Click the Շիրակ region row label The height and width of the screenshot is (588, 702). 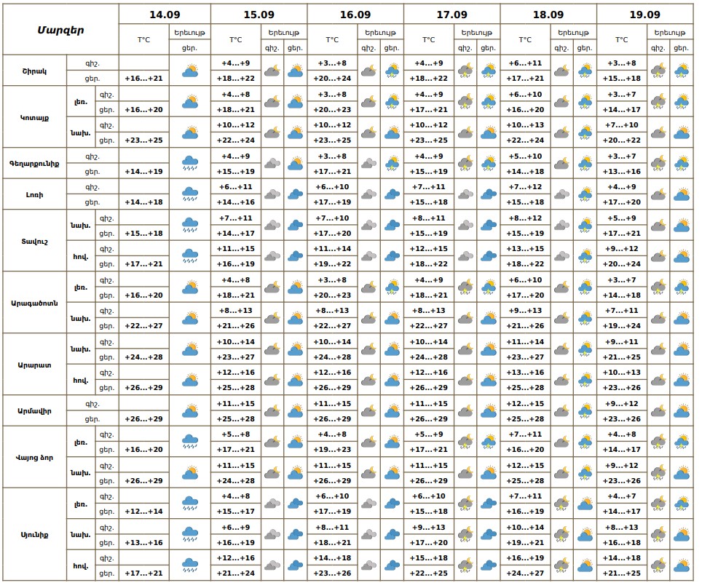point(35,71)
